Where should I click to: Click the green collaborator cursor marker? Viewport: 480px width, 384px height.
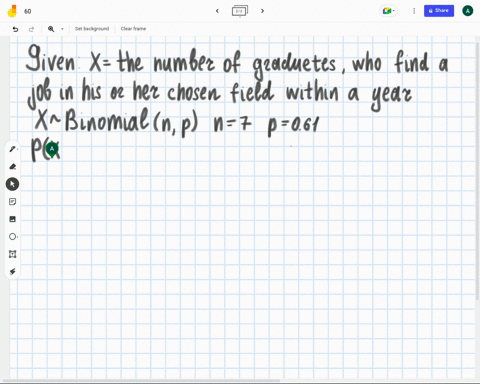tap(52, 150)
